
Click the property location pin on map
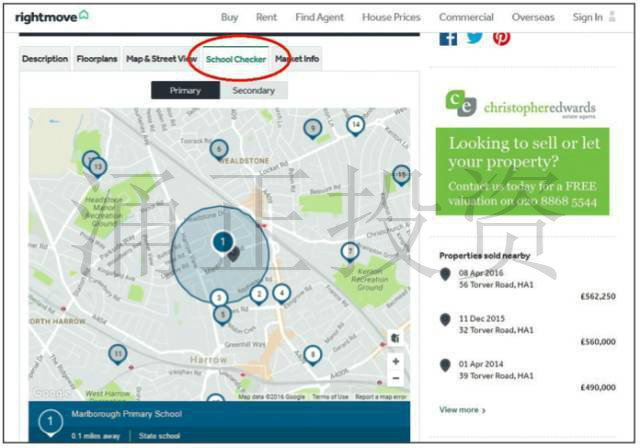point(233,255)
